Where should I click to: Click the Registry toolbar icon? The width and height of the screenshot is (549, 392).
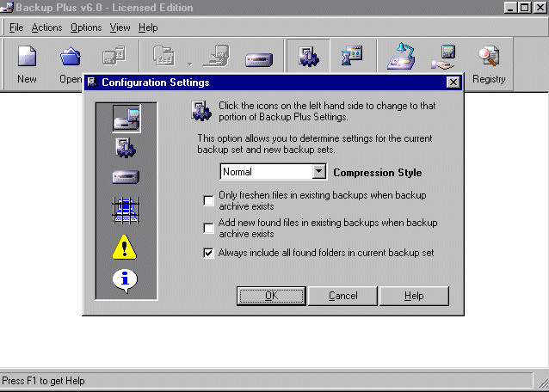point(489,56)
